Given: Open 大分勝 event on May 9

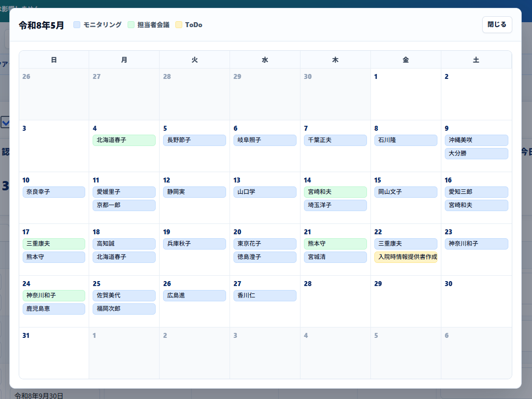Looking at the screenshot, I should (476, 153).
